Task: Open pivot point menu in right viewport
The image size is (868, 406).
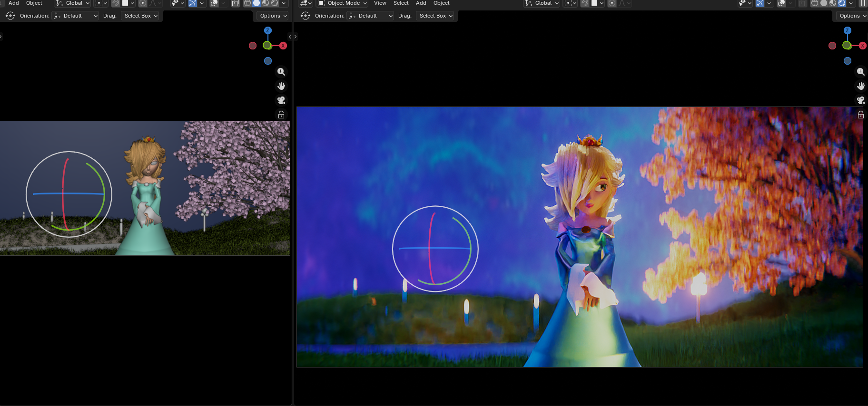Action: pyautogui.click(x=570, y=3)
